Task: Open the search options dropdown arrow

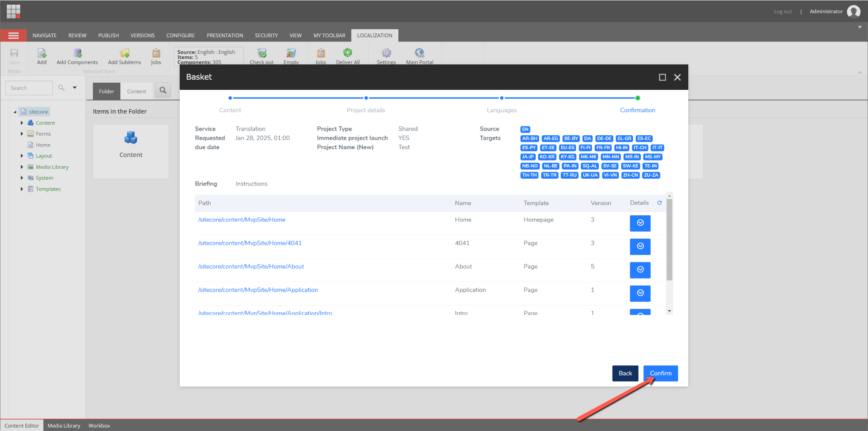Action: (x=75, y=88)
